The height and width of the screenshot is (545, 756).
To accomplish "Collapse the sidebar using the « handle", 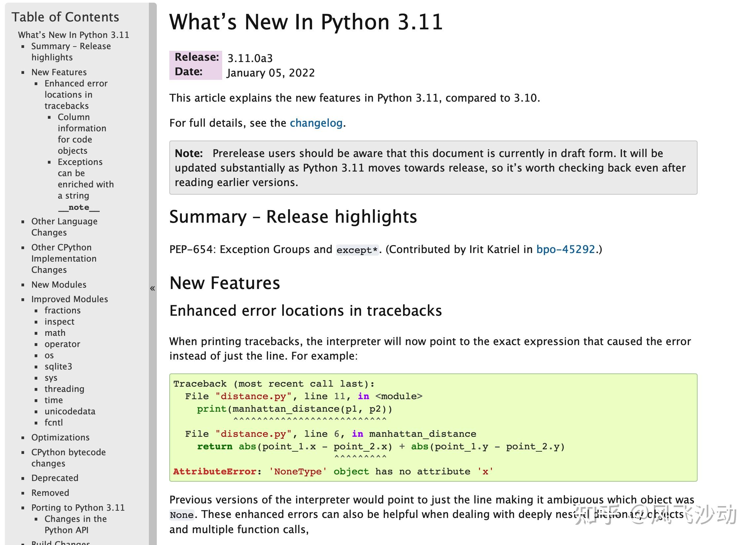I will coord(152,288).
